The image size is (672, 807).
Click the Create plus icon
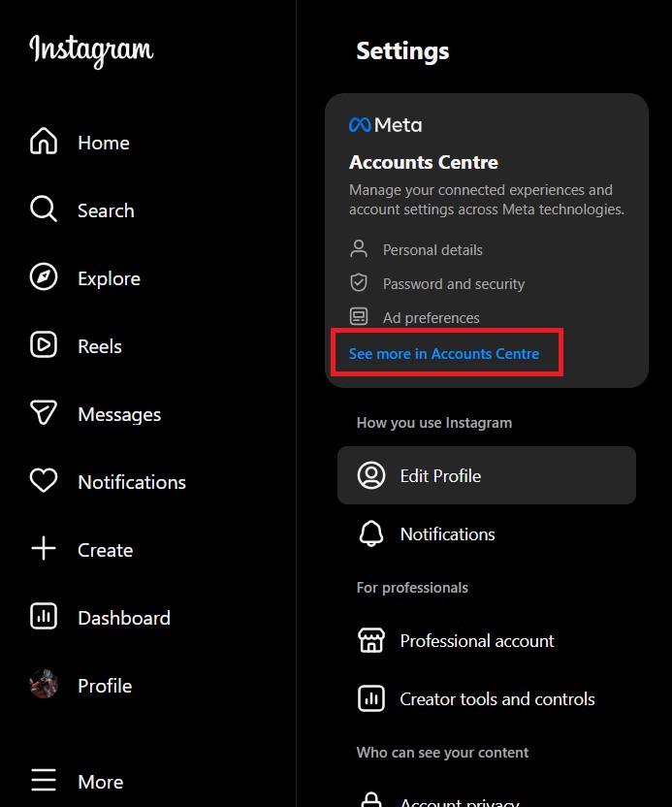tap(44, 548)
